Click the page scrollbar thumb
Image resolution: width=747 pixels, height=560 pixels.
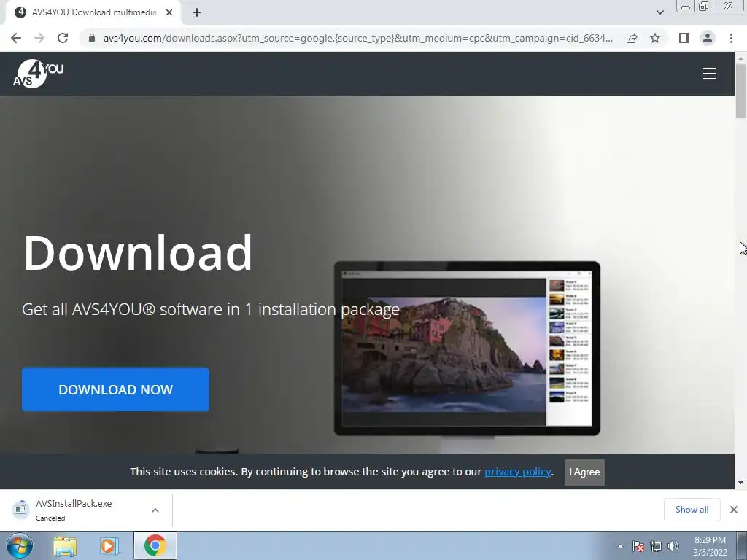coord(740,90)
